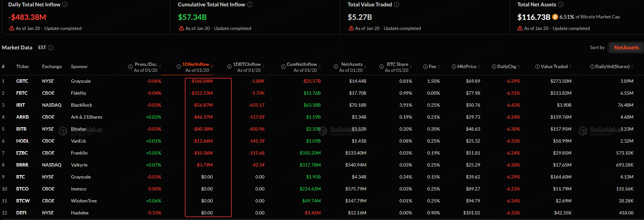Click VanEck sponsor name
This screenshot has width=644, height=220.
(x=78, y=141)
